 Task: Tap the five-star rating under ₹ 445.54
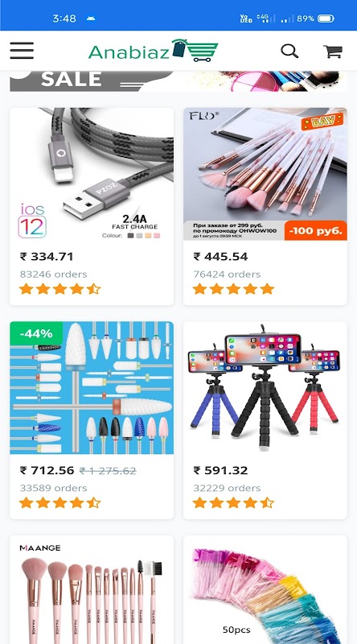pyautogui.click(x=233, y=289)
